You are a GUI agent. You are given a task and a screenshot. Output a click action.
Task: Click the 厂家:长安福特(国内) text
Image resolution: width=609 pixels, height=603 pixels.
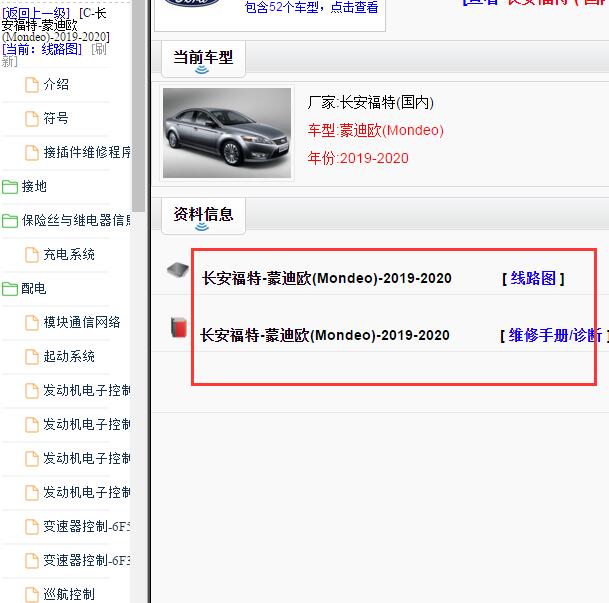[371, 103]
